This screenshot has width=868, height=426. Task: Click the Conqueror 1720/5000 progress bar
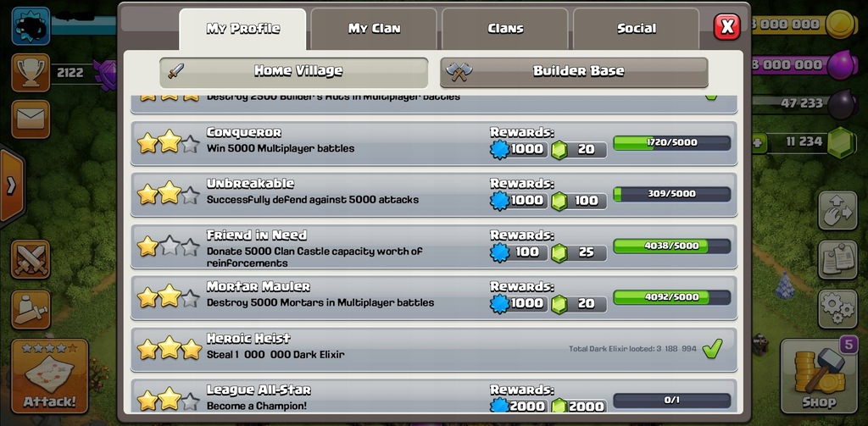[672, 143]
